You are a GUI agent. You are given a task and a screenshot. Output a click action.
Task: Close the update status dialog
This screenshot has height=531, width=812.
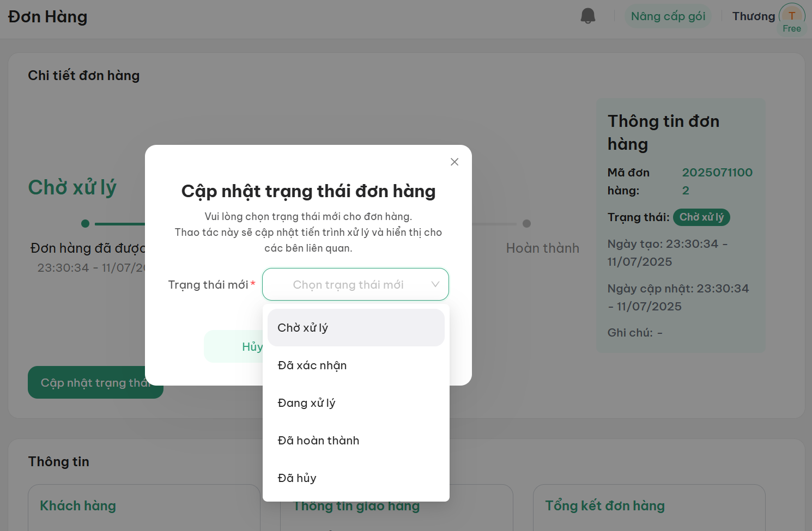(x=455, y=162)
